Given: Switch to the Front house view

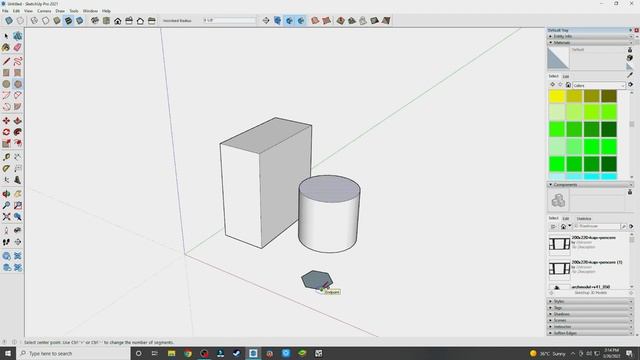Looking at the screenshot, I should pyautogui.click(x=118, y=20).
